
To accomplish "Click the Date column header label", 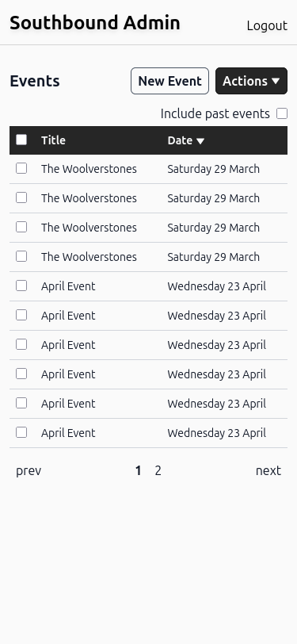I will click(x=180, y=140).
